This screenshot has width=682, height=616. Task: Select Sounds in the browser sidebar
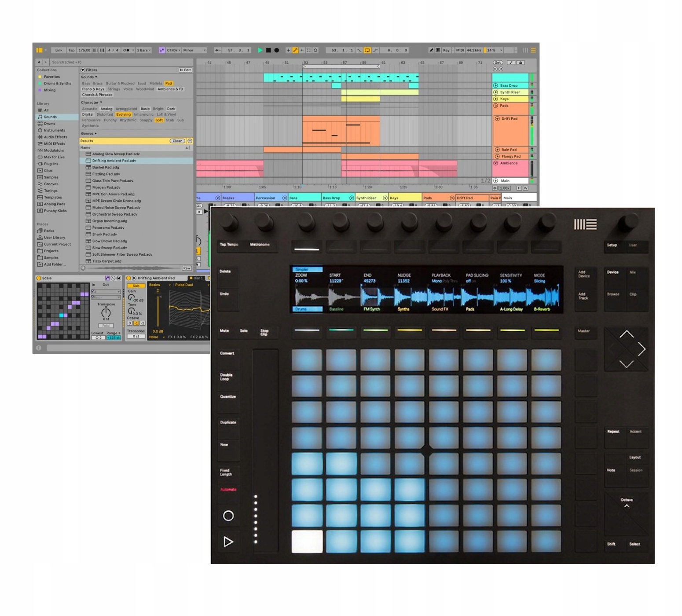(50, 117)
